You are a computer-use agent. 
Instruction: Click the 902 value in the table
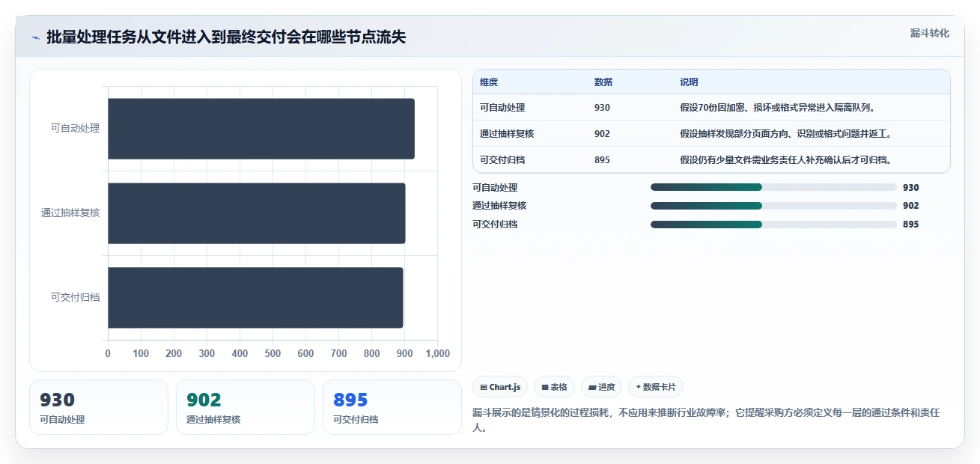click(602, 133)
